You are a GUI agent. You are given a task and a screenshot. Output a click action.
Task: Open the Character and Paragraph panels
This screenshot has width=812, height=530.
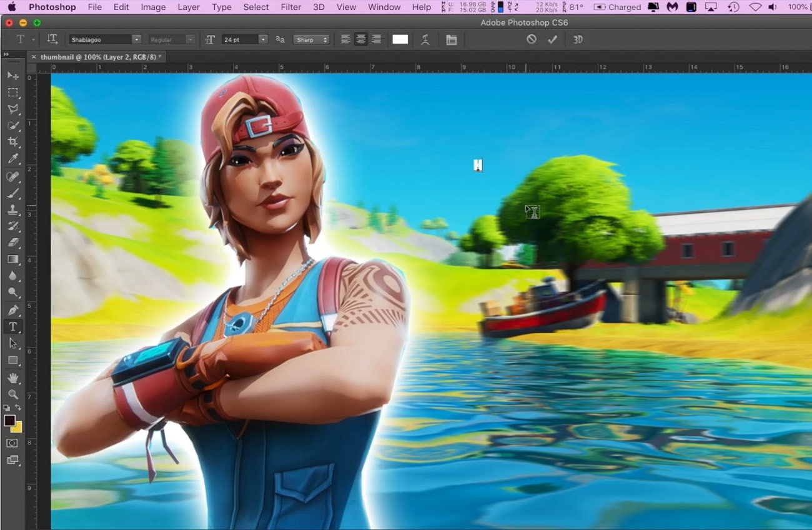[452, 39]
